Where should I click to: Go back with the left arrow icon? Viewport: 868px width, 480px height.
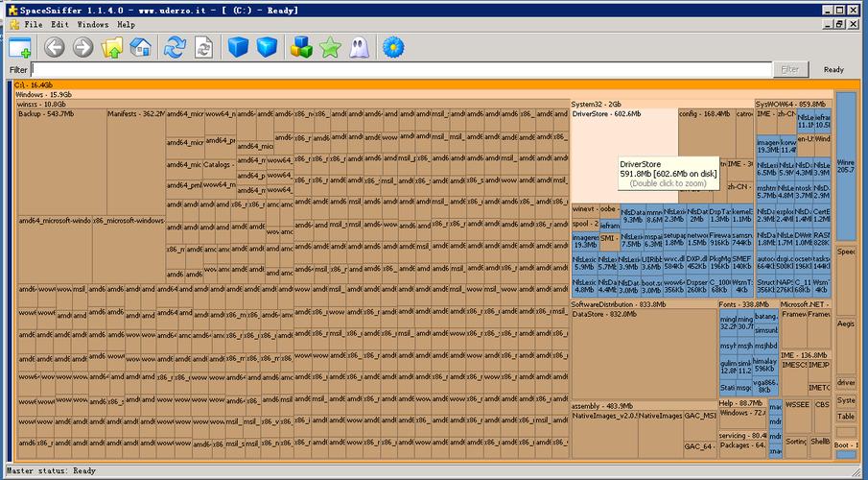click(54, 47)
